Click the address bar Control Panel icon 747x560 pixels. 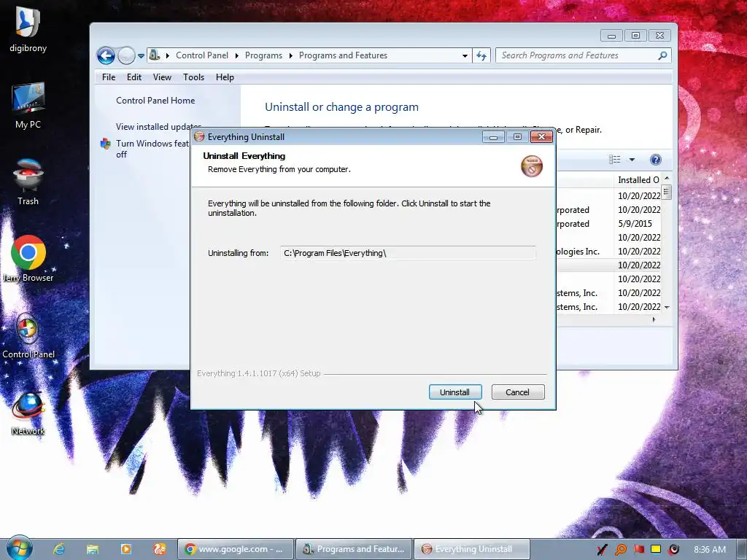click(154, 55)
